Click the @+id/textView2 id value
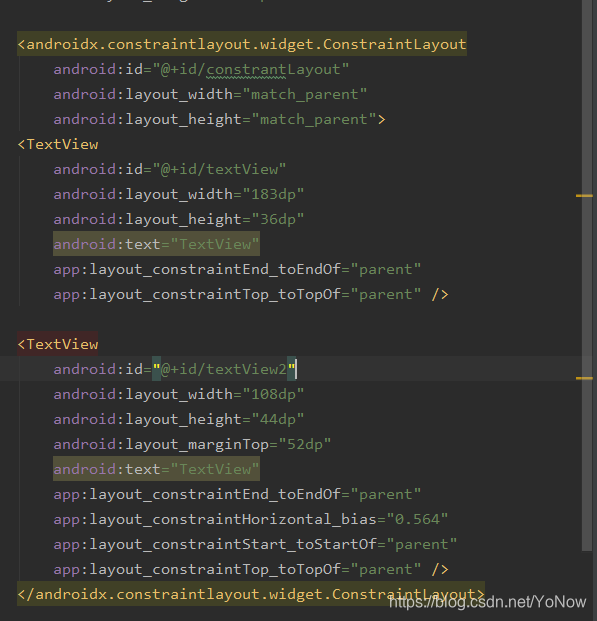This screenshot has width=597, height=621. point(224,369)
